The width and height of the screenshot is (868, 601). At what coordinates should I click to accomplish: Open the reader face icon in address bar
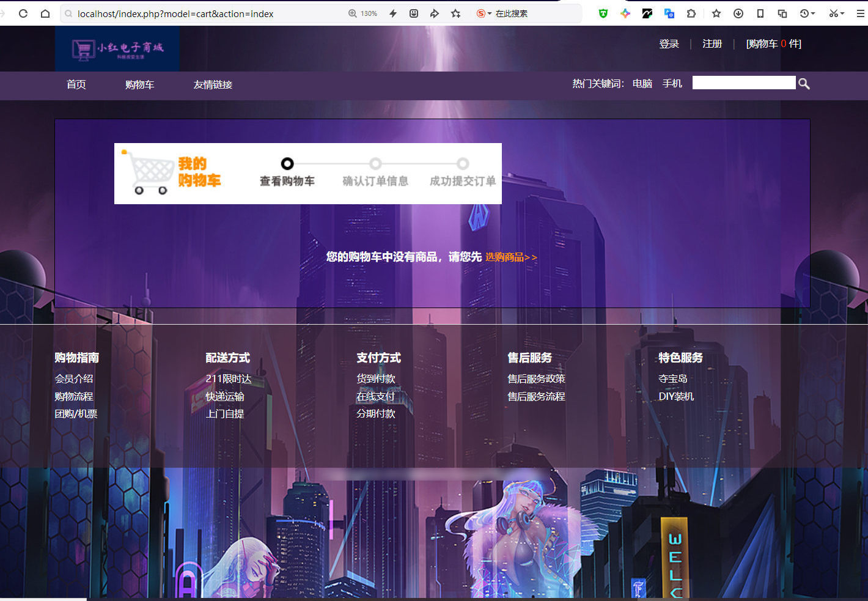pos(414,13)
